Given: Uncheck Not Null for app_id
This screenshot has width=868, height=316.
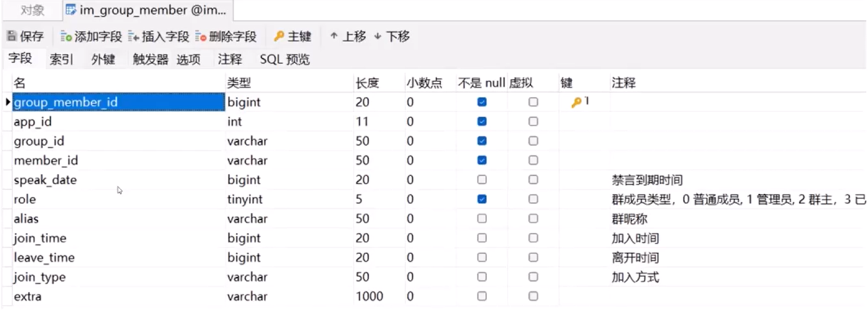Looking at the screenshot, I should tap(482, 121).
